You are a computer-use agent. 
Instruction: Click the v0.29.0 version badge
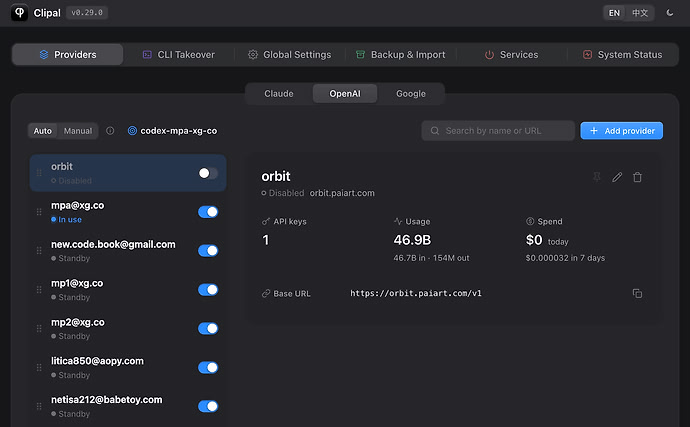point(87,13)
